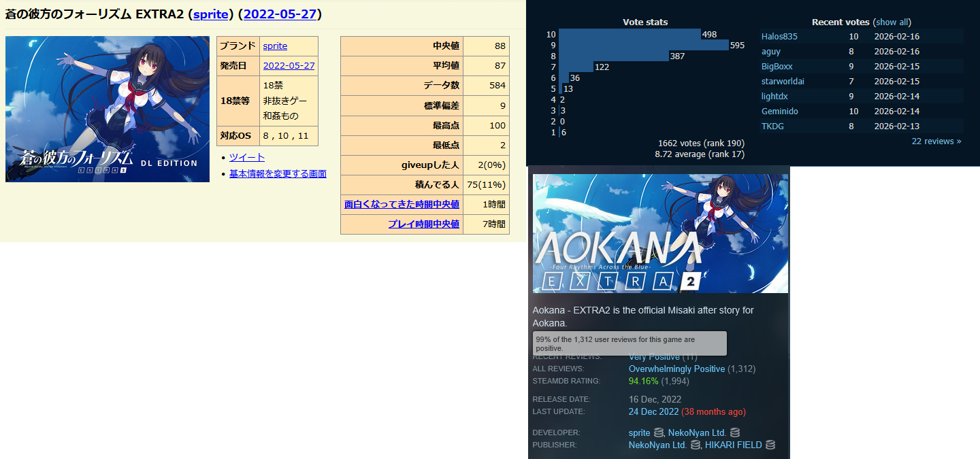Open user lightdx profile link

[774, 97]
